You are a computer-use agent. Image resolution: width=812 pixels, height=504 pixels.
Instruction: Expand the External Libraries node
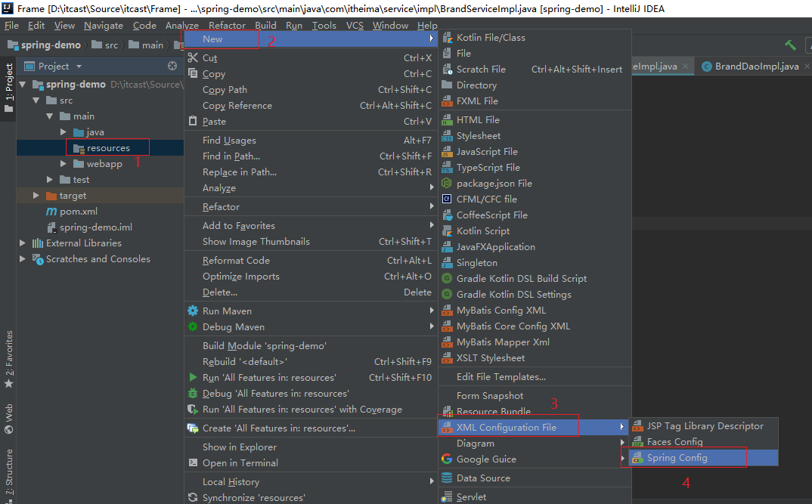pyautogui.click(x=22, y=243)
